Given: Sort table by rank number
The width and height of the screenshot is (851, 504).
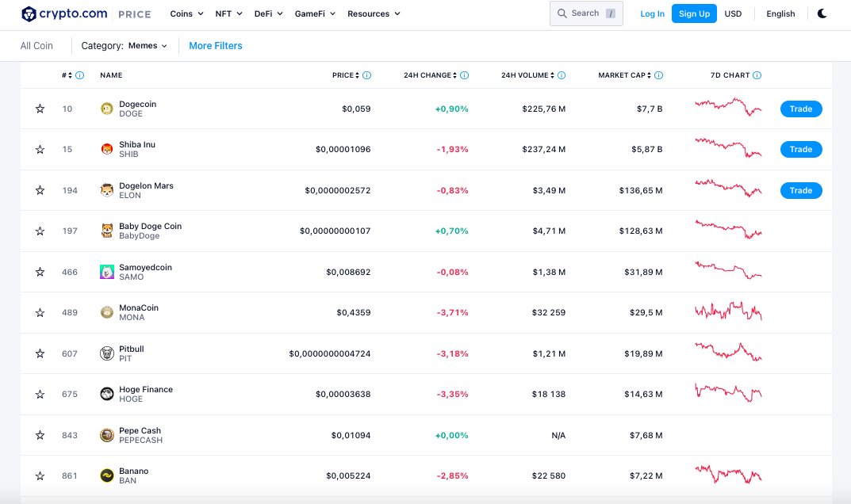Looking at the screenshot, I should click(67, 75).
